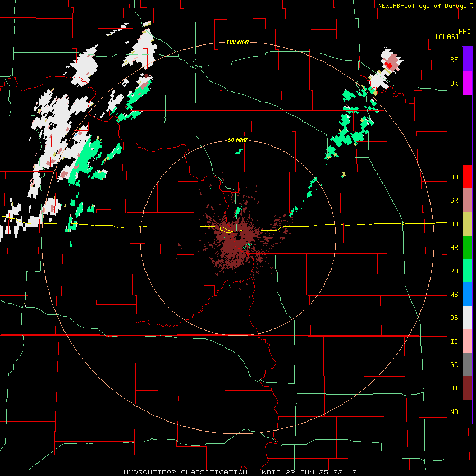
Task: Click the WS legend label
Action: pos(454,295)
